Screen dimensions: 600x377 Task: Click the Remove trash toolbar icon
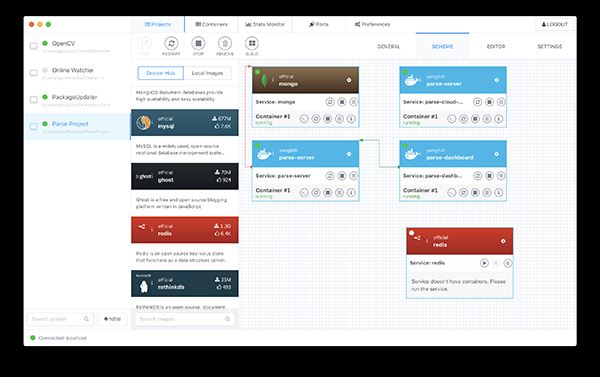click(x=225, y=43)
